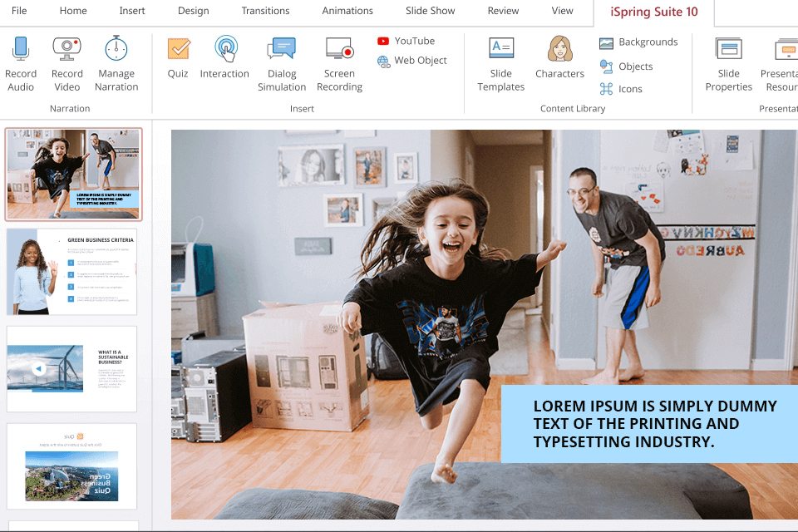Switch to the Review tab
798x532 pixels.
tap(504, 11)
